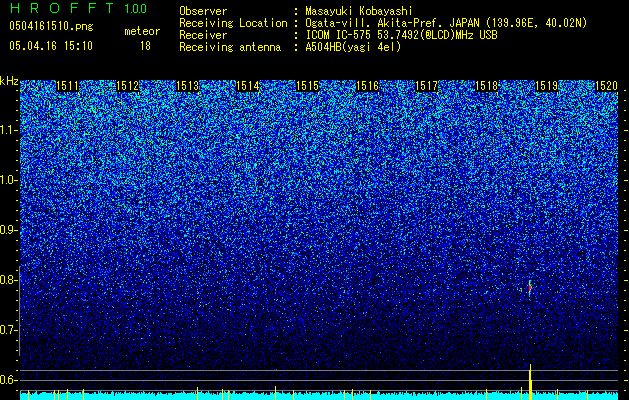Screen dimensions: 629x400
Task: Select the file name 0504161510.png
Action: 51,26
